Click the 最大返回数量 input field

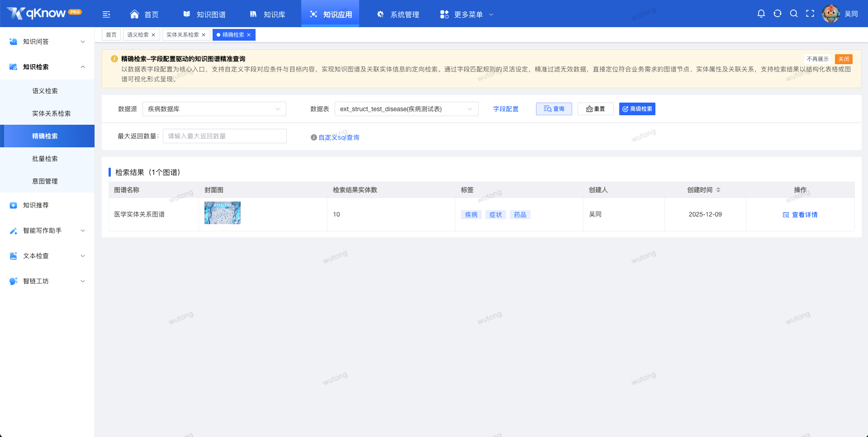tap(224, 136)
